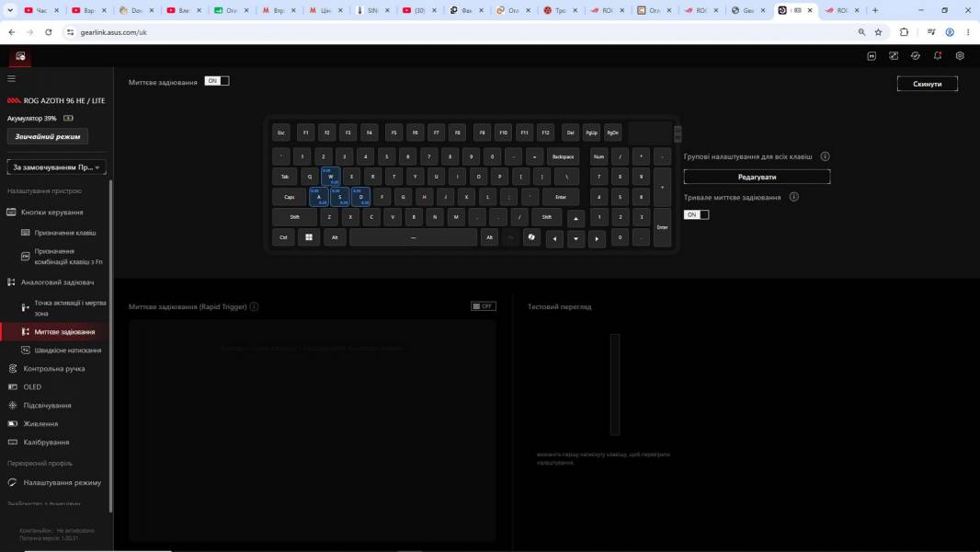Click the Скинути button
Image resolution: width=980 pixels, height=552 pixels.
(927, 84)
